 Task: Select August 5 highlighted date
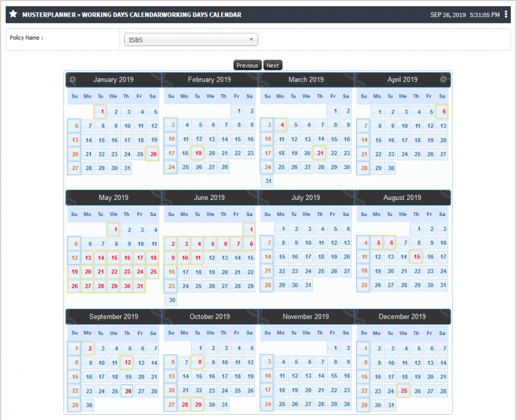(376, 242)
